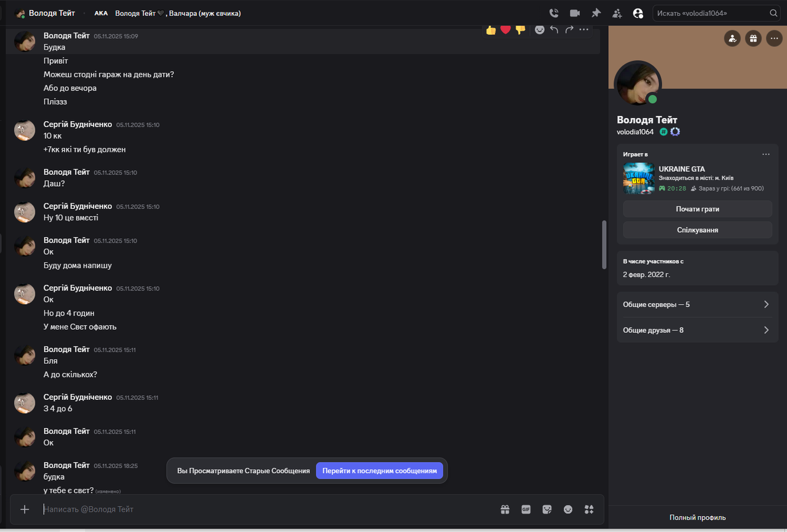Click the magnifier icon in search box
Viewport: 787px width, 532px height.
pos(773,13)
